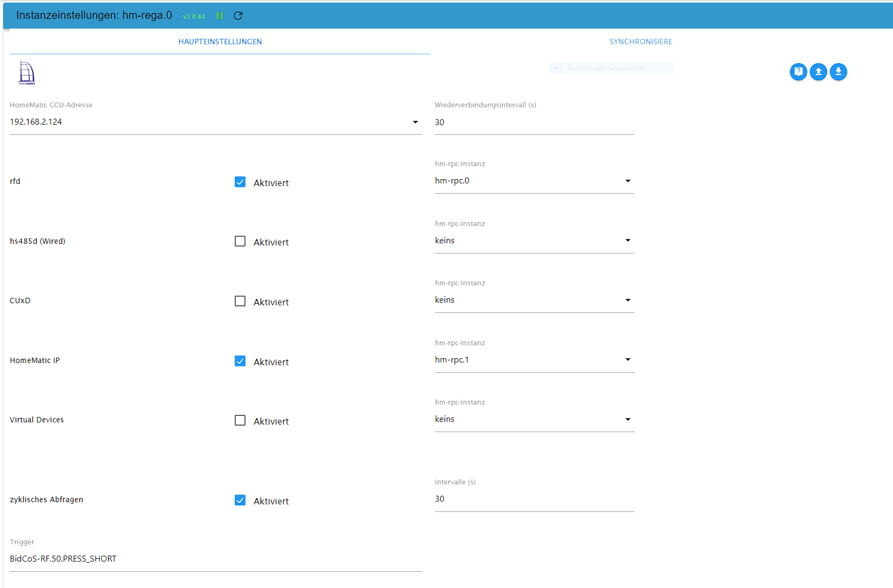The height and width of the screenshot is (588, 893).
Task: Pause the hm-rega.0 instance
Action: click(220, 16)
